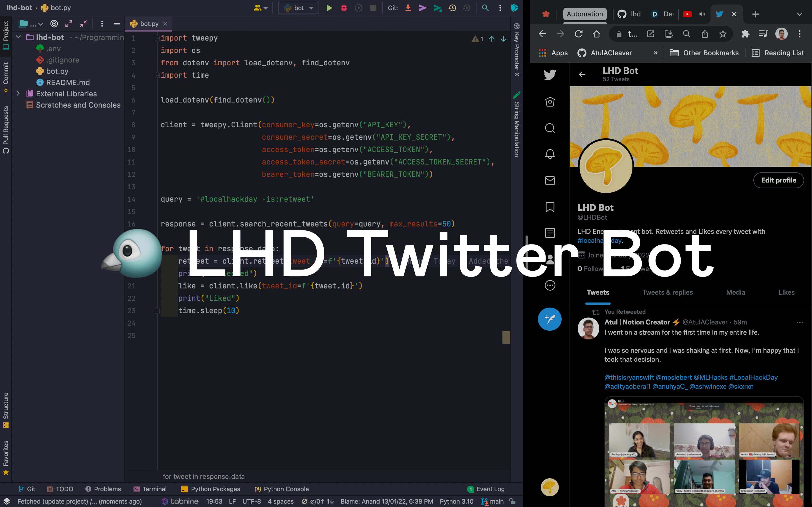
Task: Click the blue compose tweet button
Action: click(550, 319)
